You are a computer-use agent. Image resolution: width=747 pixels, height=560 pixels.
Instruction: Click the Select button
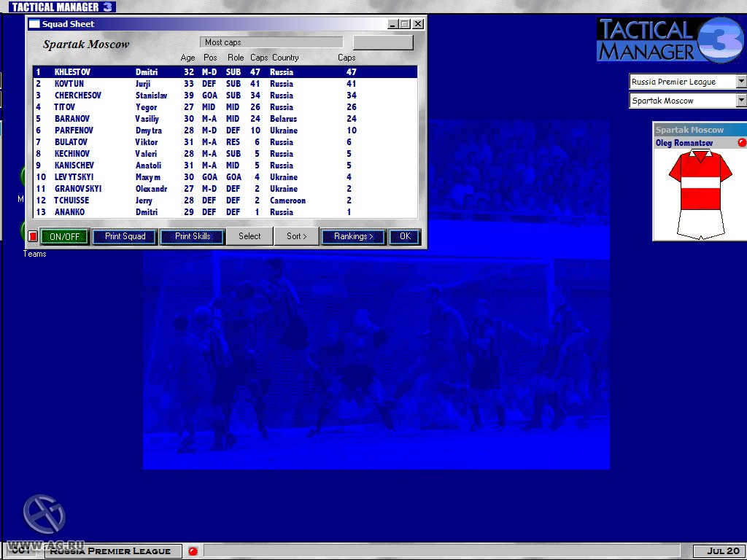[x=249, y=236]
